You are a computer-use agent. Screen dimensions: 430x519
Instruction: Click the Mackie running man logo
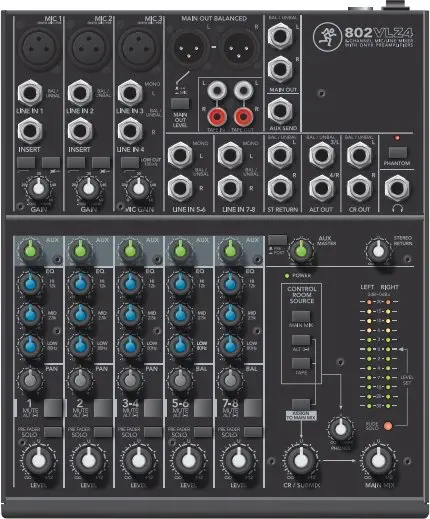[327, 37]
